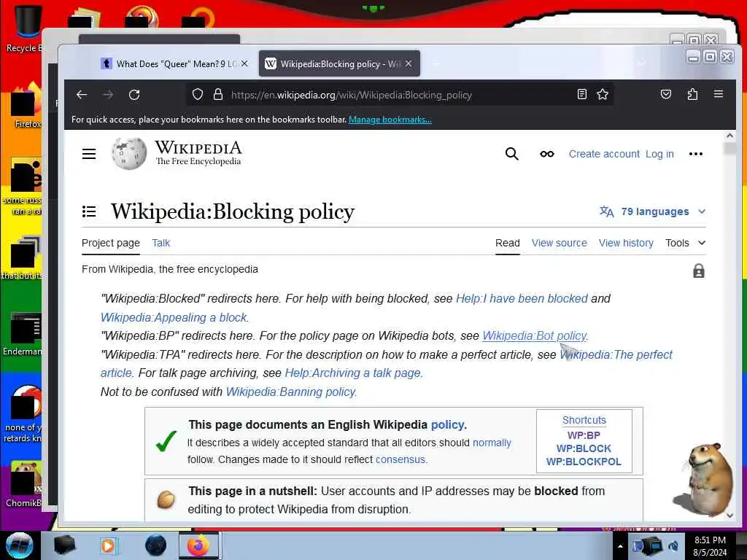The image size is (747, 560).
Task: Open the more options ellipsis menu
Action: pos(695,154)
